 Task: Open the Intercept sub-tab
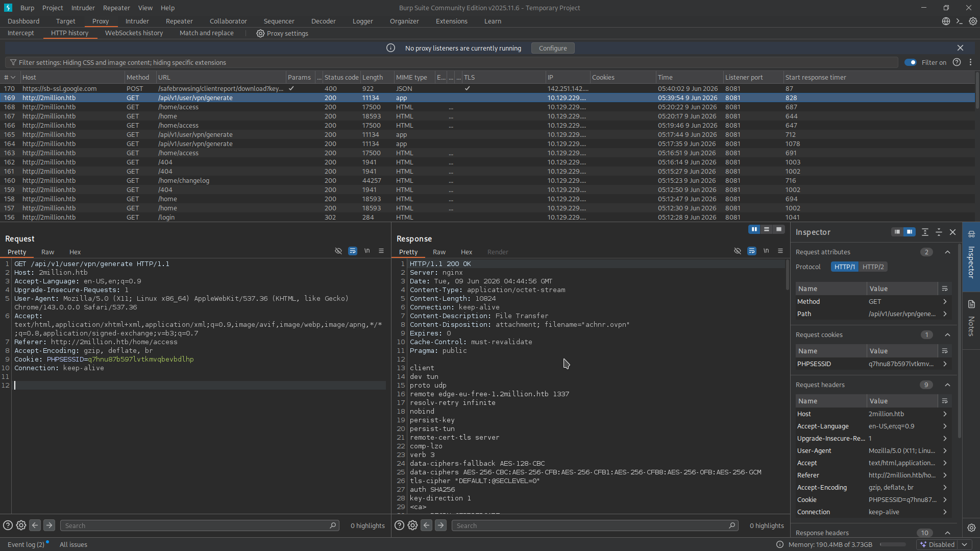point(20,33)
